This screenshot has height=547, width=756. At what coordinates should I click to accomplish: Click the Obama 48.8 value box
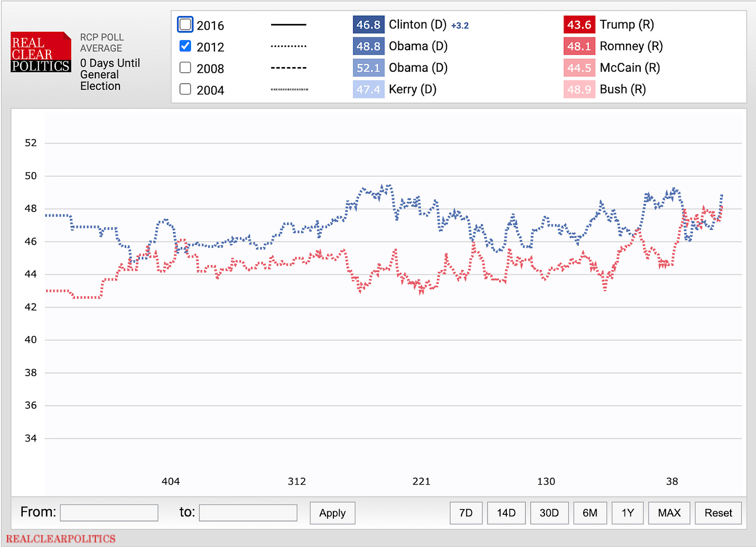(x=368, y=46)
